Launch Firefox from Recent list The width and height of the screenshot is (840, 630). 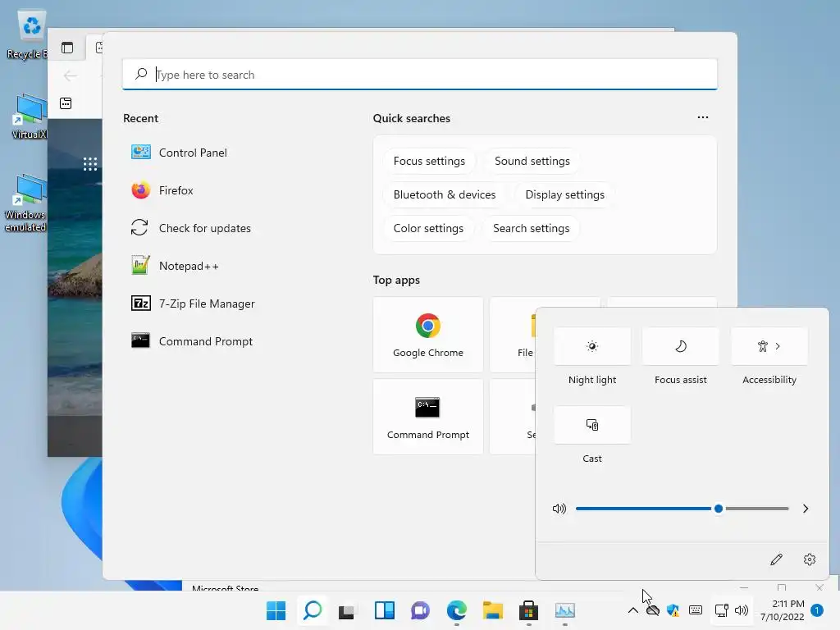(162, 190)
